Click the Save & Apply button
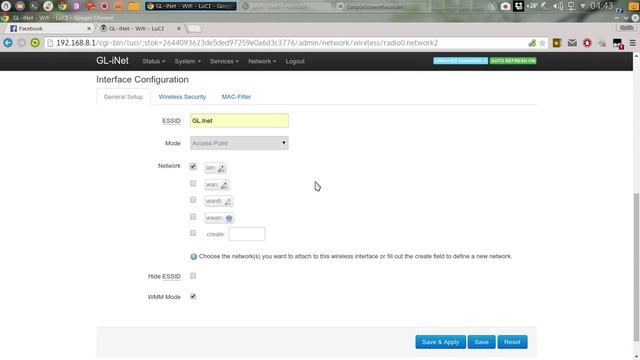 point(440,342)
